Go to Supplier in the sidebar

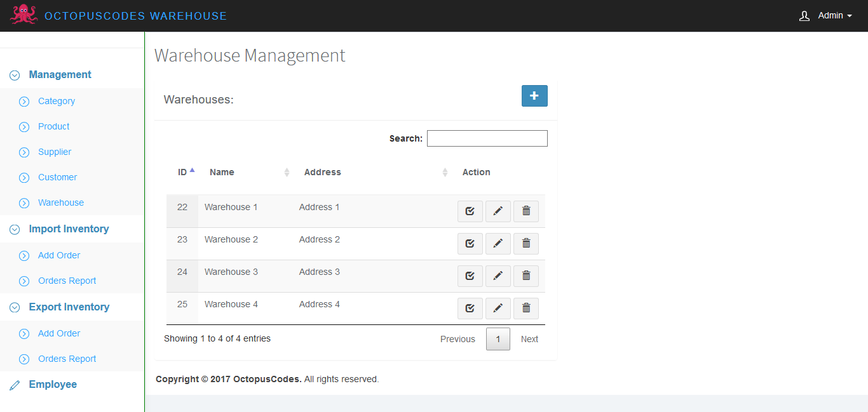coord(55,152)
